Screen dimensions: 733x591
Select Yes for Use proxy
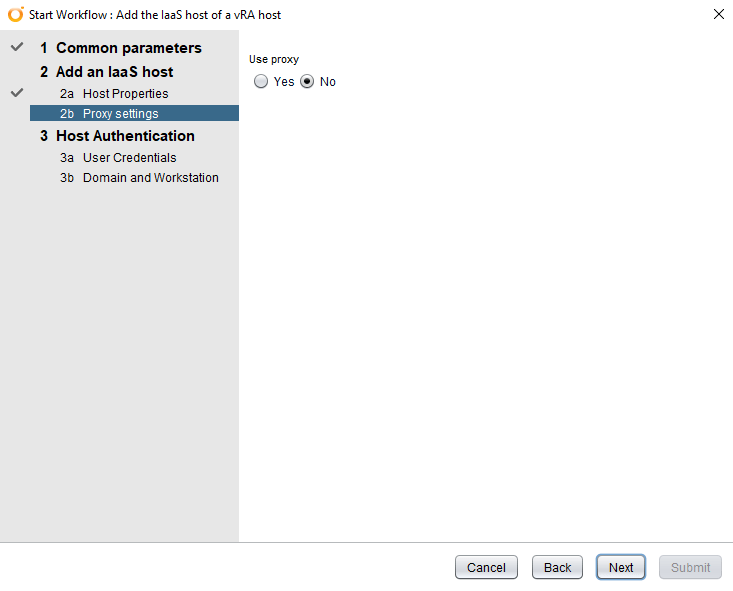(x=261, y=82)
